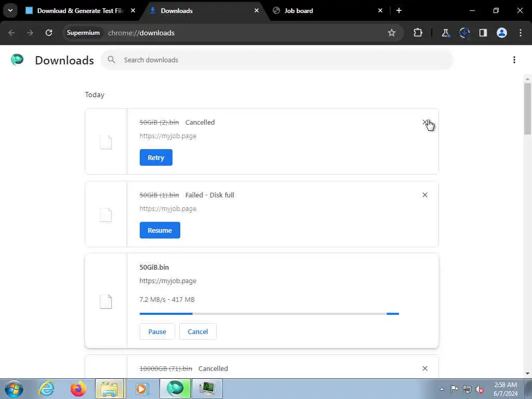Click the Failed - Disk full status

coord(210,195)
